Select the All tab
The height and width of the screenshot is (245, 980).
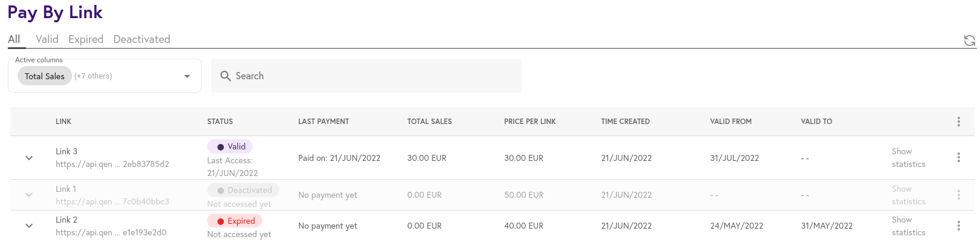point(14,39)
